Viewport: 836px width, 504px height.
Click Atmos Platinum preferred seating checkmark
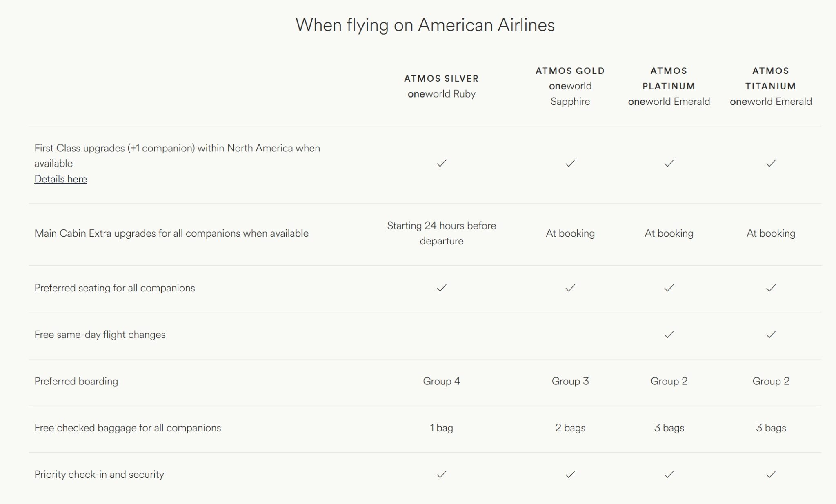pyautogui.click(x=669, y=288)
